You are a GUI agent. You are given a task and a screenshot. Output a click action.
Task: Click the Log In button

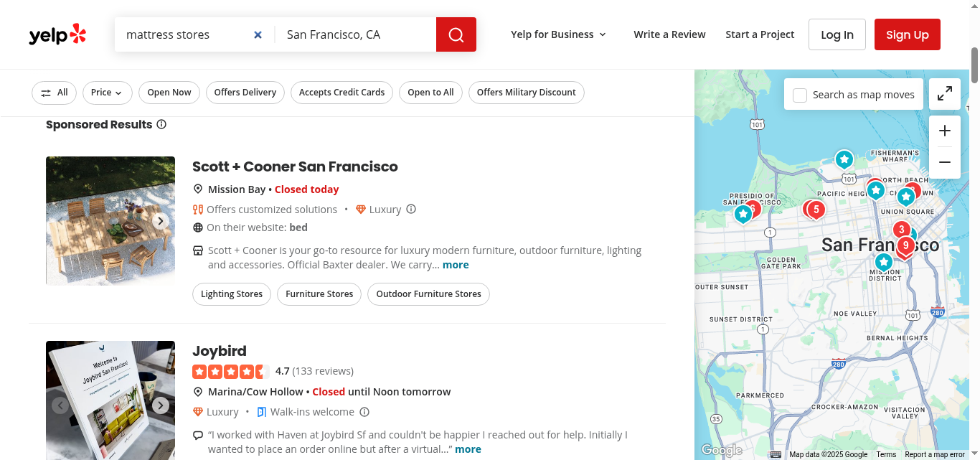(837, 34)
